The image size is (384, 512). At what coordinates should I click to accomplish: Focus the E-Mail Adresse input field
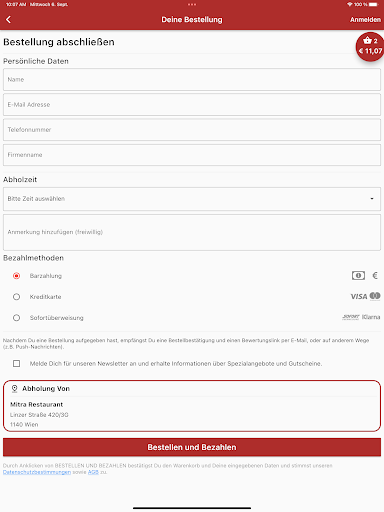[192, 105]
